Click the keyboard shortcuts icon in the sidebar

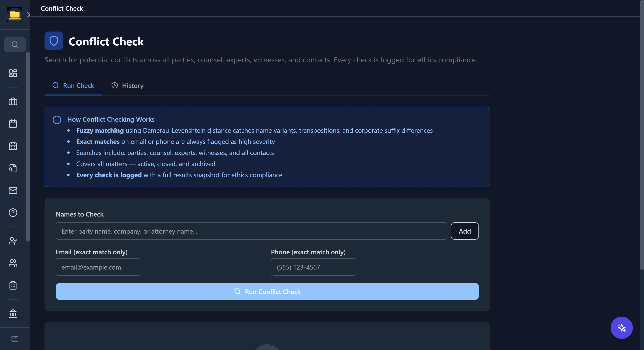coord(15,339)
